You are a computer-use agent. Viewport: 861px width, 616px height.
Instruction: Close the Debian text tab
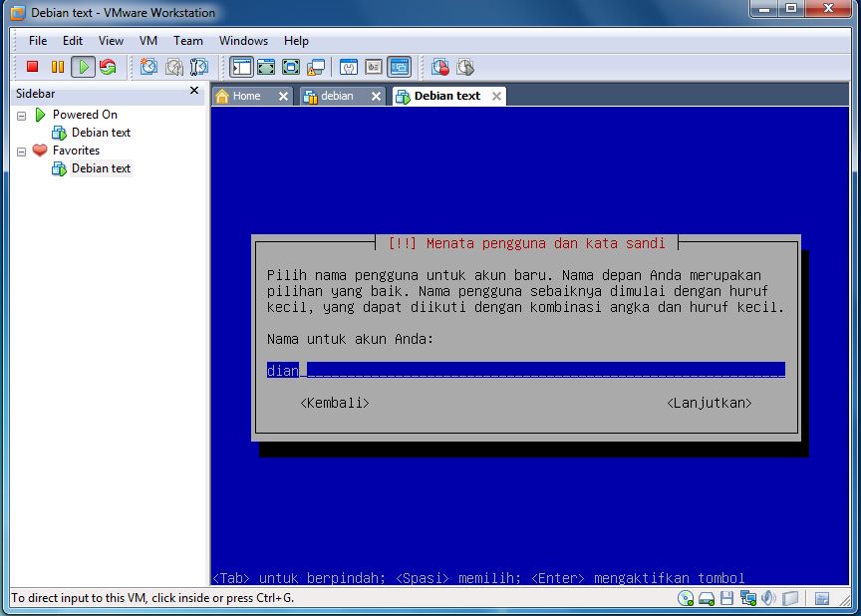(496, 96)
